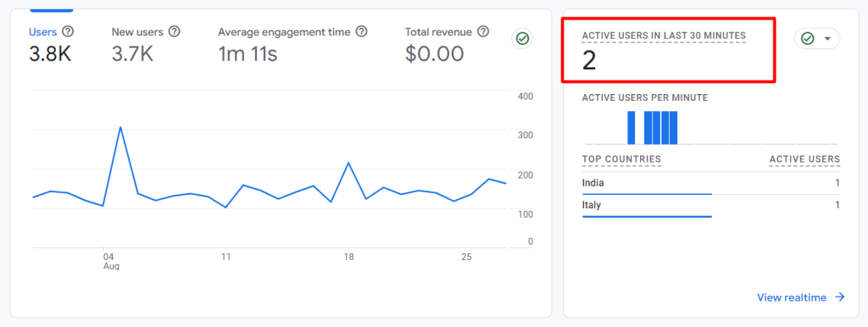This screenshot has height=327, width=868.
Task: Click the green check icon on overview card
Action: [x=522, y=39]
